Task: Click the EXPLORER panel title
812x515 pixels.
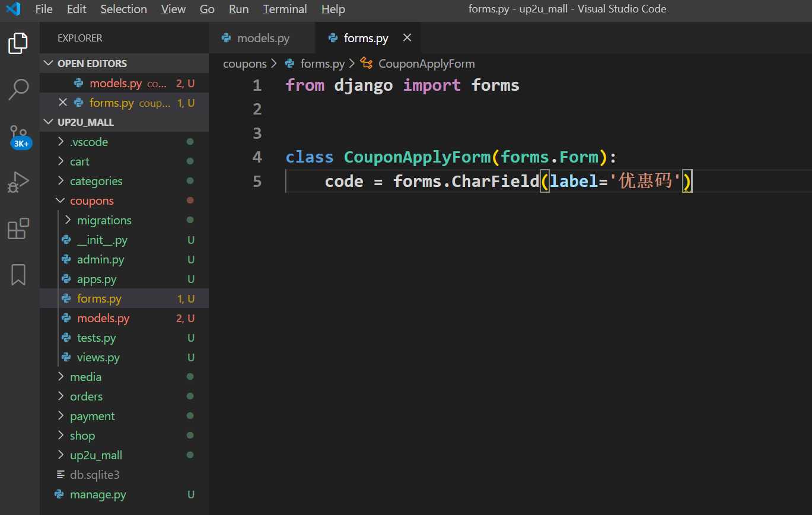Action: point(80,38)
